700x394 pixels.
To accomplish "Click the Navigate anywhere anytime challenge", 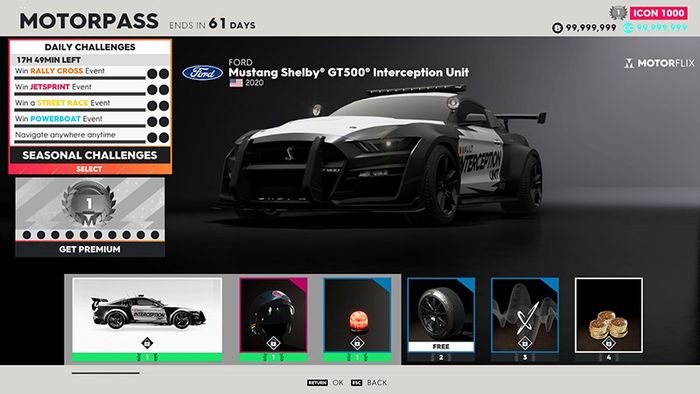I will pyautogui.click(x=92, y=137).
